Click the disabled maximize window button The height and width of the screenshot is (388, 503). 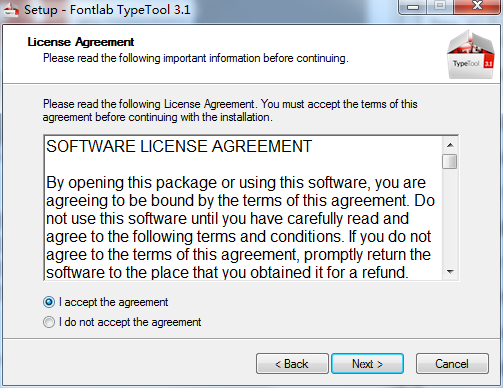click(440, 7)
